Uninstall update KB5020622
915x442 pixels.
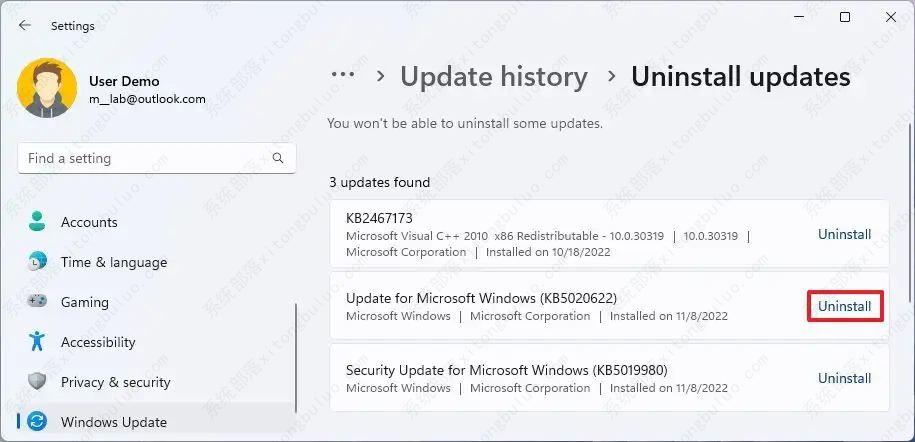coord(844,306)
